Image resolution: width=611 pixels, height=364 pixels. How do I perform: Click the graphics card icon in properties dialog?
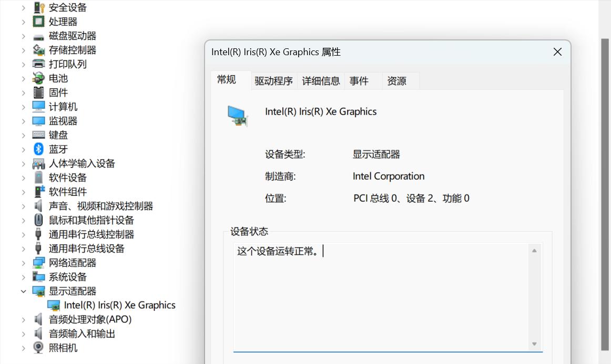[x=238, y=116]
